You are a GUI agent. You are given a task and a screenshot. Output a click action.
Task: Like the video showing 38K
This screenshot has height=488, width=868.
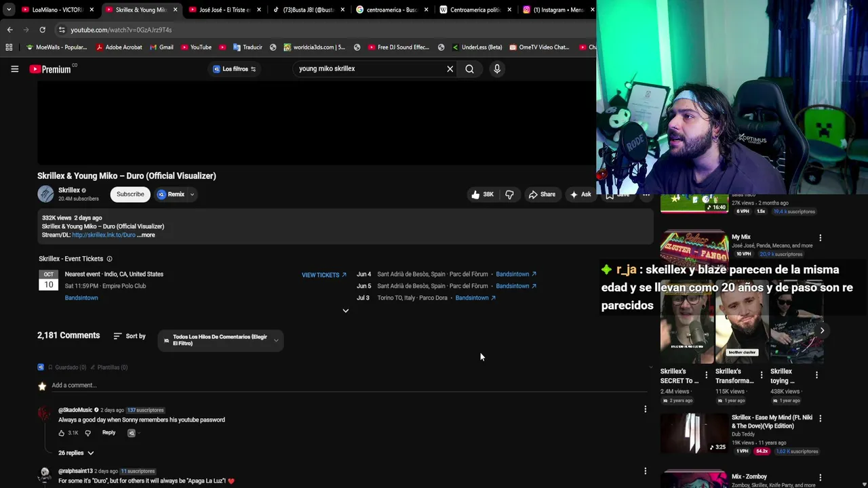tap(483, 195)
